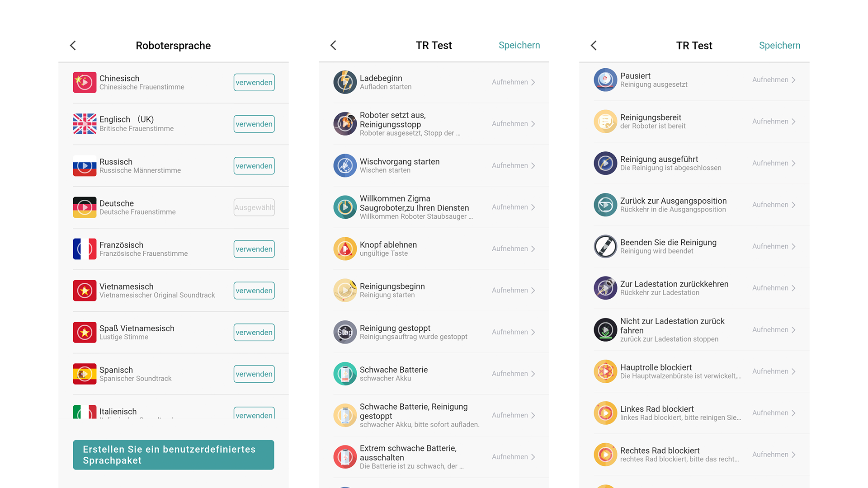The image size is (868, 488).
Task: Click the Schwache Batterie icon
Action: tap(345, 374)
